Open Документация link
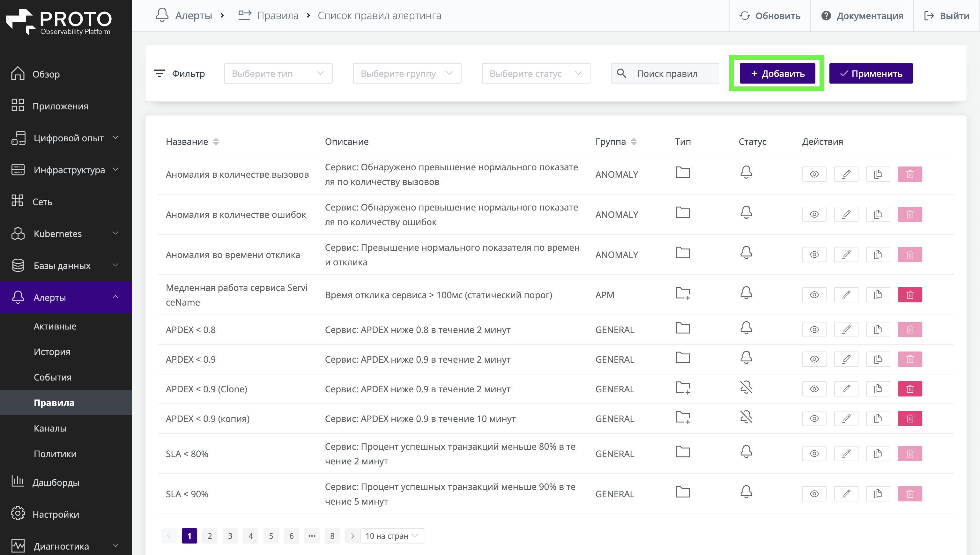Screen dimensions: 980x555 coord(862,16)
